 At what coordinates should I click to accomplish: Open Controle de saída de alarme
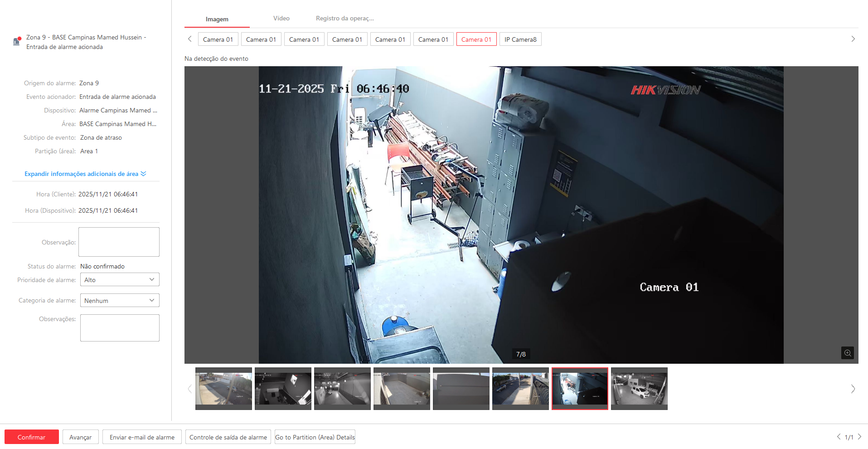click(x=228, y=437)
